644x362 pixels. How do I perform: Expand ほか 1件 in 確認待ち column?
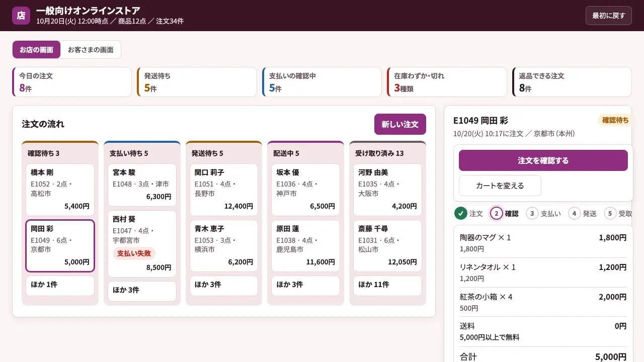[60, 286]
